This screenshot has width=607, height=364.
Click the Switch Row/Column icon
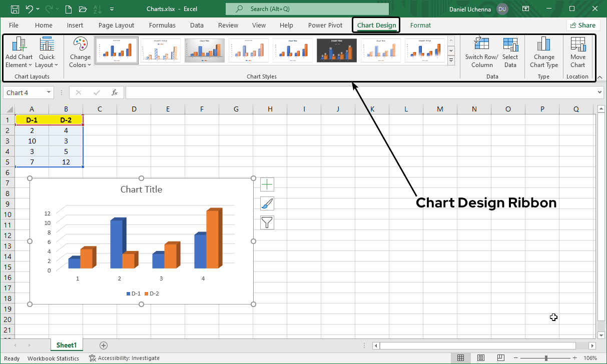[x=481, y=52]
